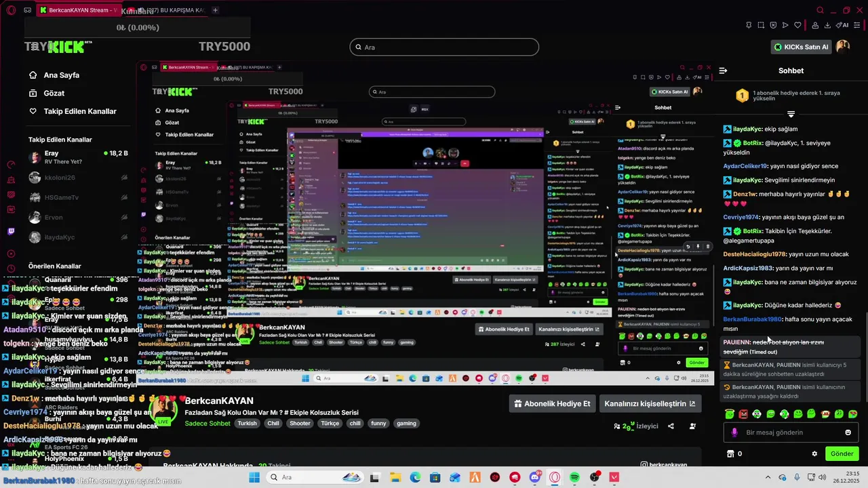Open HSGameTv channel in outer sidebar
This screenshot has height=488, width=868.
click(x=77, y=197)
